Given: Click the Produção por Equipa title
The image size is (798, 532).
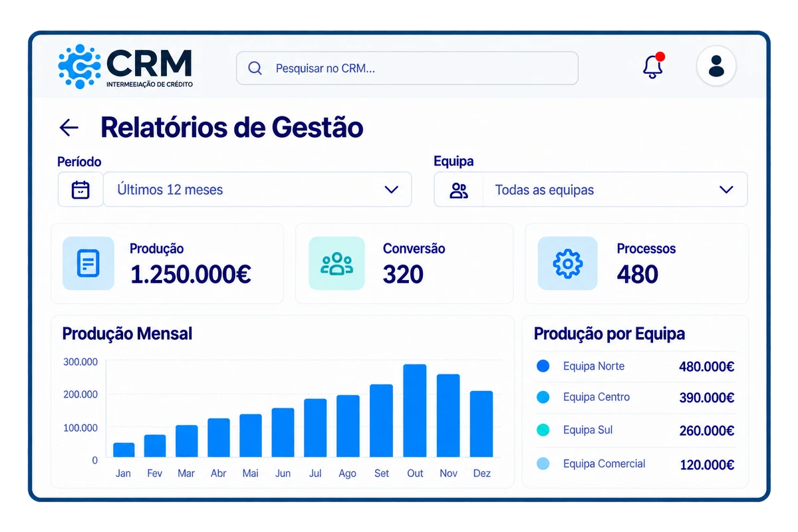Looking at the screenshot, I should [609, 334].
